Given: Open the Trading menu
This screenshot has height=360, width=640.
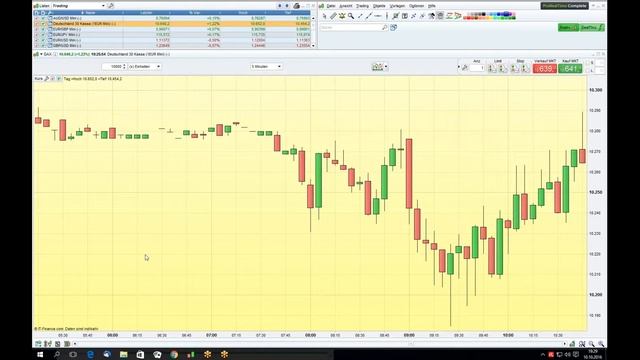Looking at the screenshot, I should pyautogui.click(x=362, y=6).
